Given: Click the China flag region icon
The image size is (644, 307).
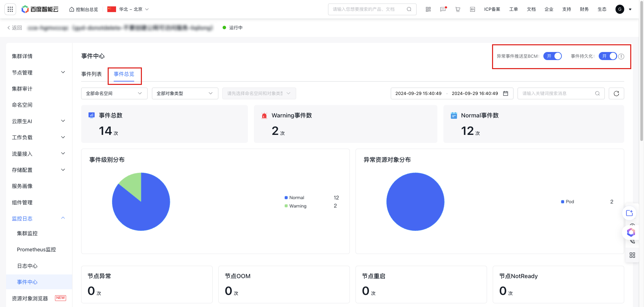Looking at the screenshot, I should point(112,9).
